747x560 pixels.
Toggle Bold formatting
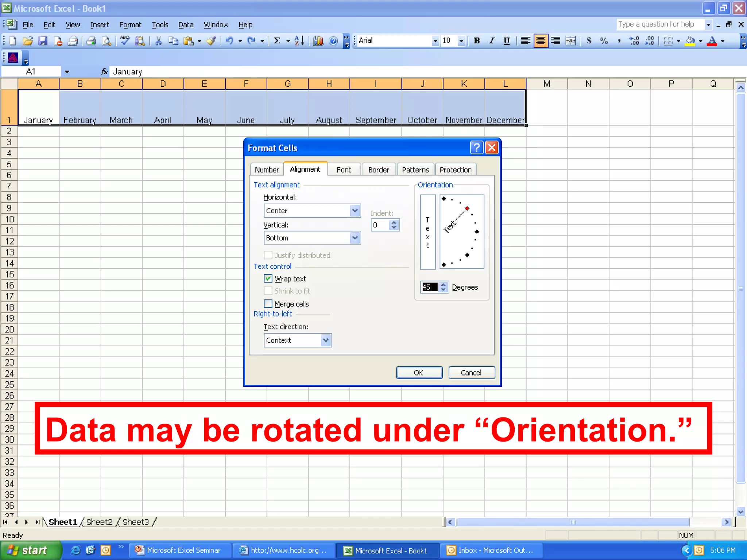coord(476,41)
